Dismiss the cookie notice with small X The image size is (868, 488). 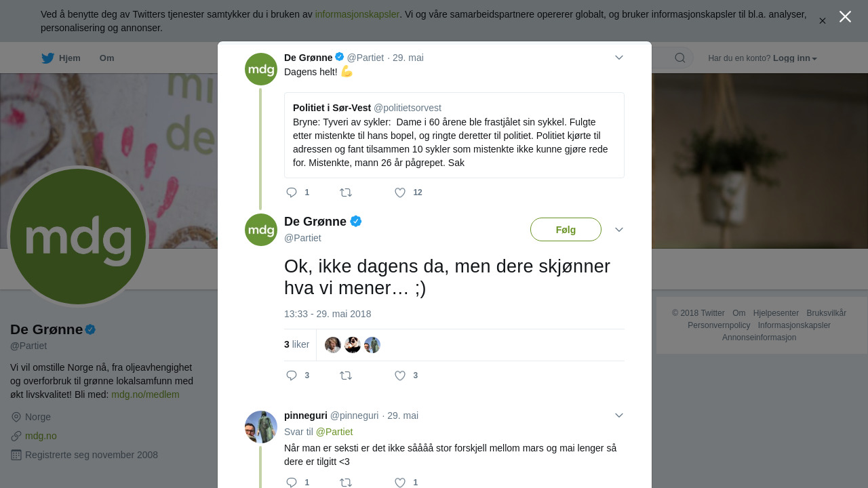823,21
